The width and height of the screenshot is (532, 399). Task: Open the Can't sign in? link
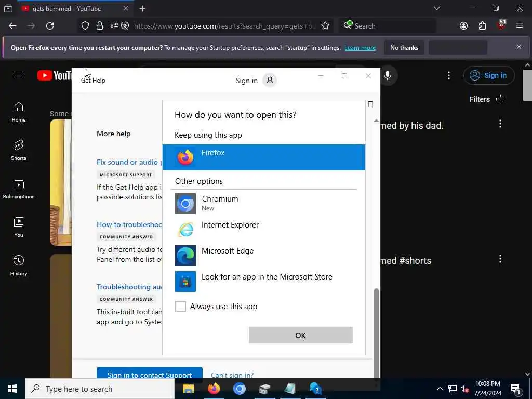tap(232, 375)
